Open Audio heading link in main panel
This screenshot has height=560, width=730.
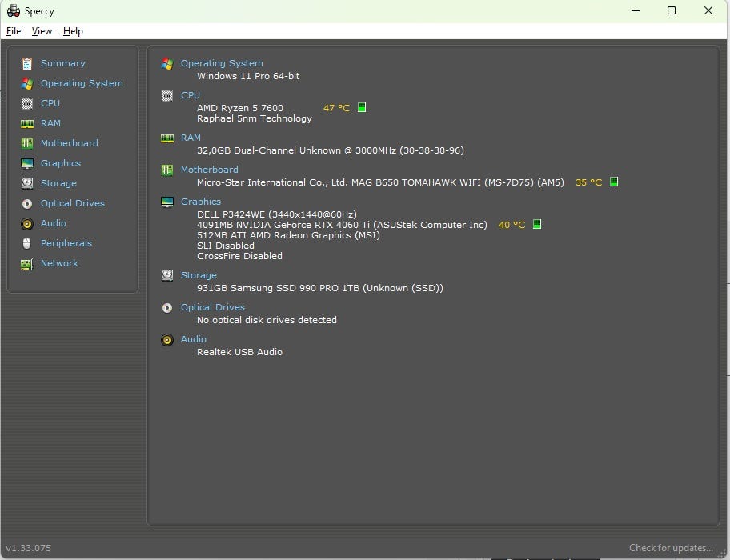point(194,339)
